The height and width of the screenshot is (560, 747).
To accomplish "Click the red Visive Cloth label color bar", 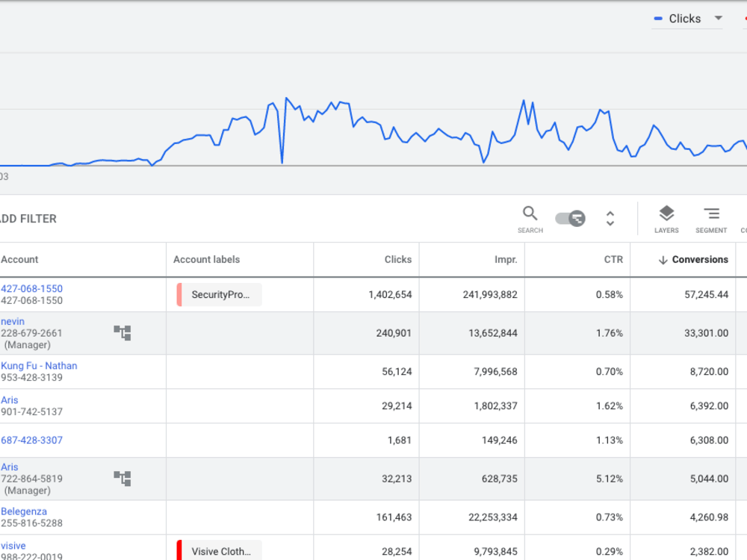I will click(179, 550).
